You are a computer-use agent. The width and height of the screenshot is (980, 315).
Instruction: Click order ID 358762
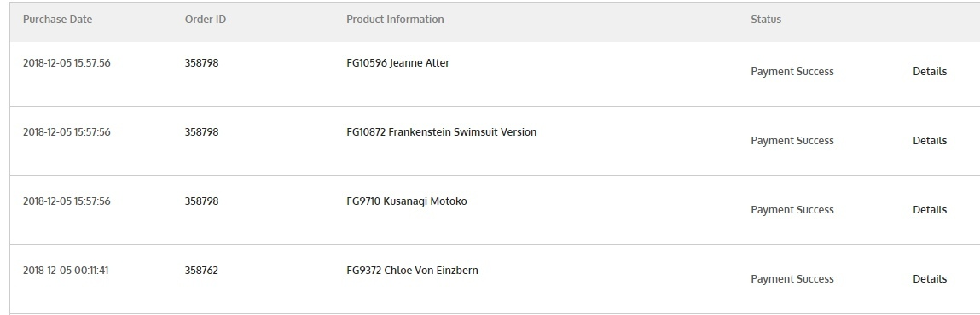coord(201,271)
